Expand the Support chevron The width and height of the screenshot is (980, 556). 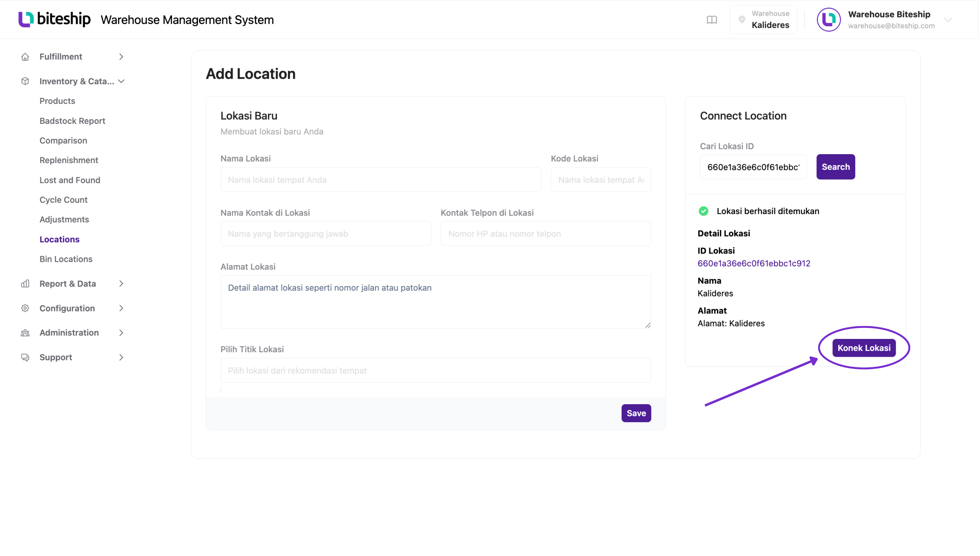[x=121, y=357]
